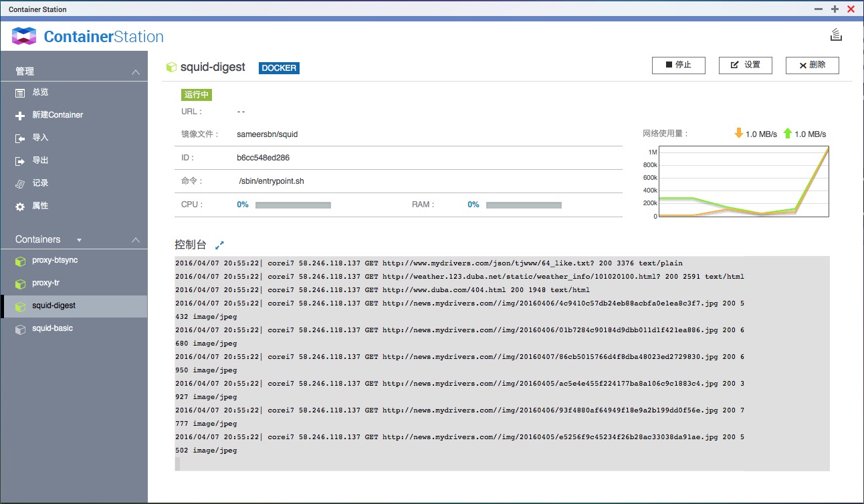The height and width of the screenshot is (504, 864).
Task: Open 记录 in the sidebar
Action: click(x=74, y=183)
